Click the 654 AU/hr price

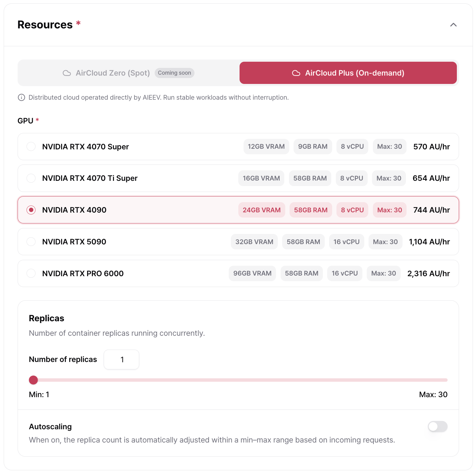(x=431, y=178)
